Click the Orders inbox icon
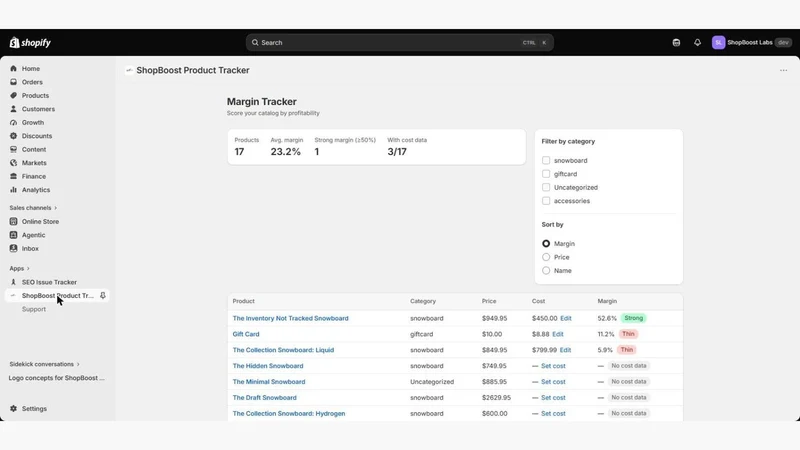 [x=13, y=82]
